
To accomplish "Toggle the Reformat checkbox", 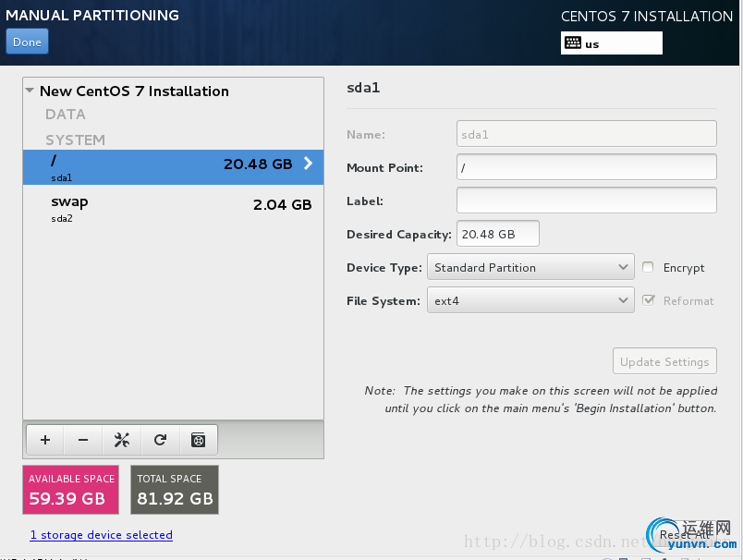I will point(648,300).
